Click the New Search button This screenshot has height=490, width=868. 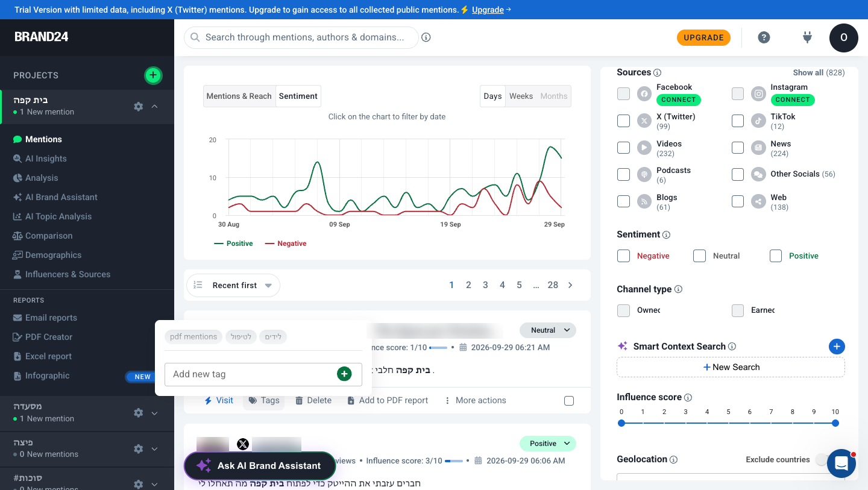(731, 367)
